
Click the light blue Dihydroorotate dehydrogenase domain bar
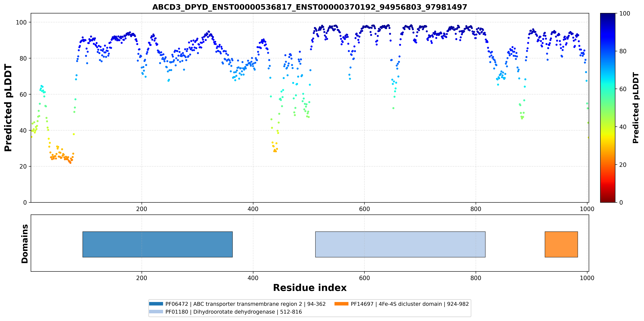coord(400,244)
